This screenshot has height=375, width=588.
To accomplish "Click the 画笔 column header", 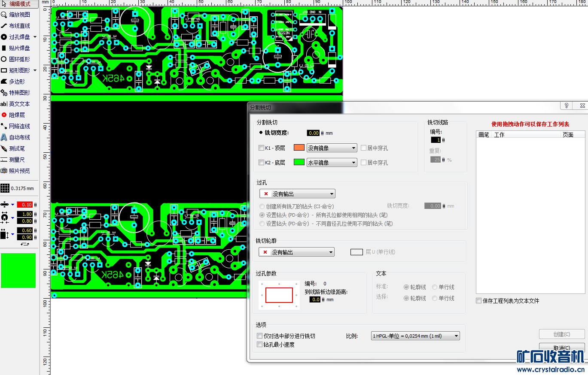I will click(x=484, y=135).
